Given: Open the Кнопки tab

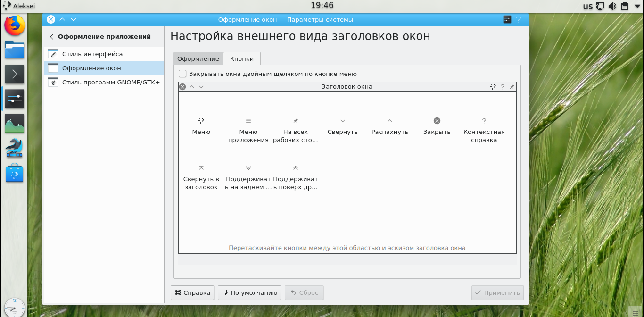Looking at the screenshot, I should [241, 58].
